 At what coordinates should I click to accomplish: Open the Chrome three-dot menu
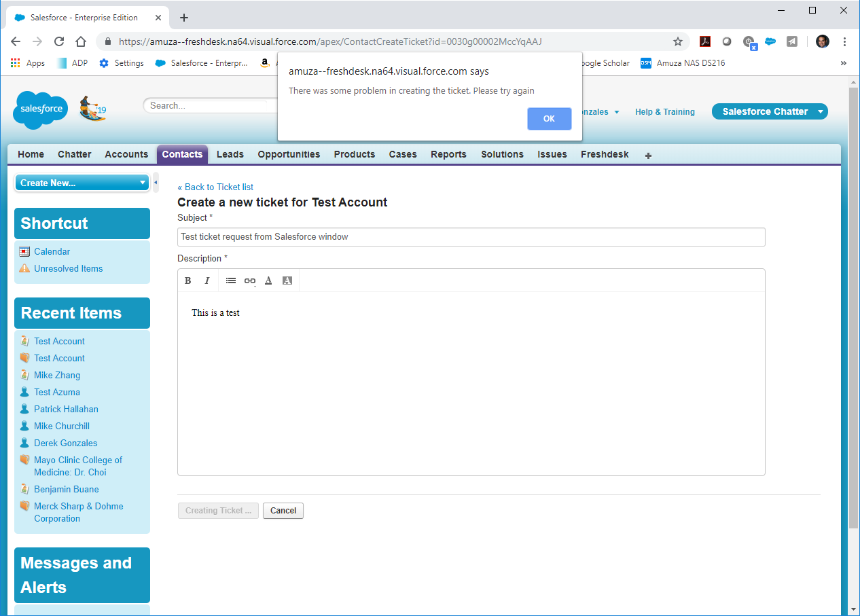click(x=844, y=41)
